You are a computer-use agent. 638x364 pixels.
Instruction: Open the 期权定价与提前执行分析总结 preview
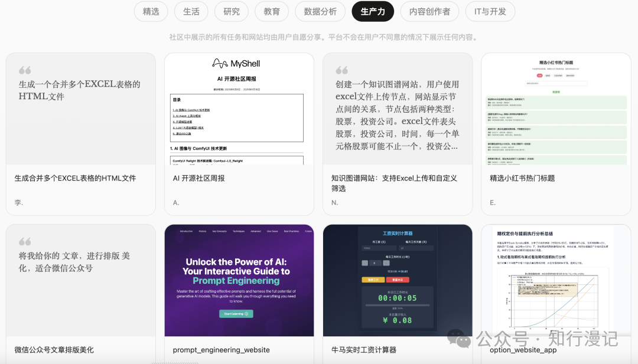coord(556,280)
